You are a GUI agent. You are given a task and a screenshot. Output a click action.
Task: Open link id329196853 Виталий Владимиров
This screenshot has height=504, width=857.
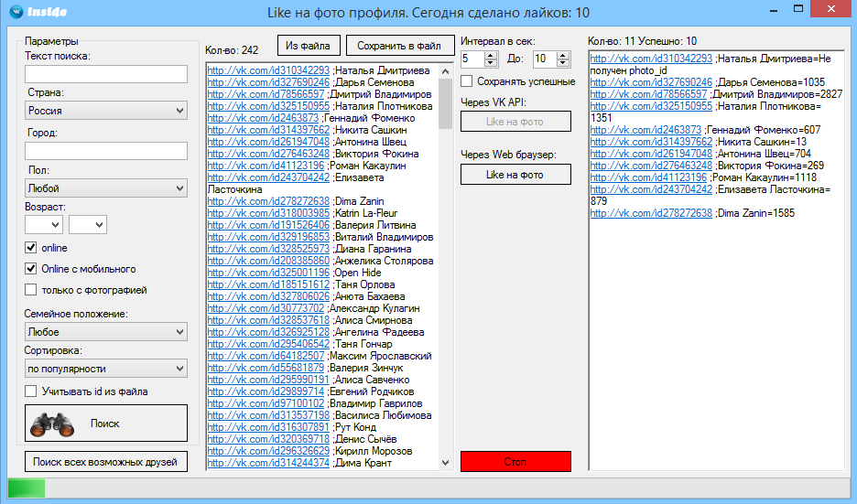268,237
